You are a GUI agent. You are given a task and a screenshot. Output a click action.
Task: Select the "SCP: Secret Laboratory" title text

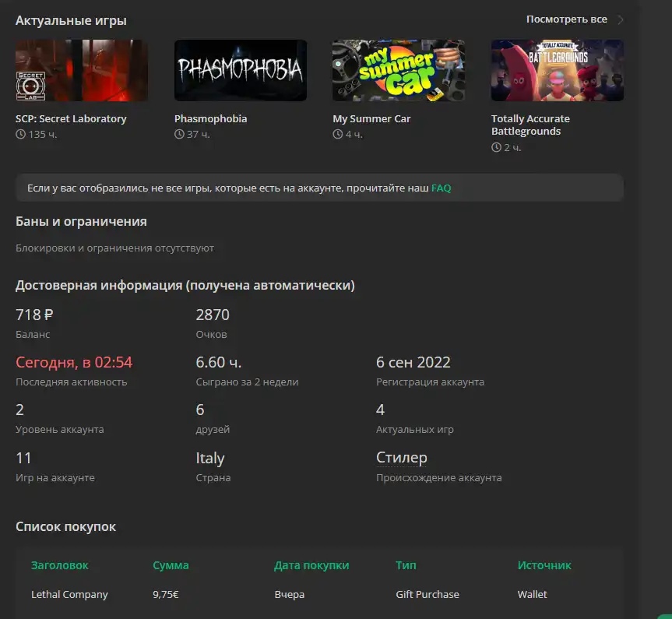(71, 119)
